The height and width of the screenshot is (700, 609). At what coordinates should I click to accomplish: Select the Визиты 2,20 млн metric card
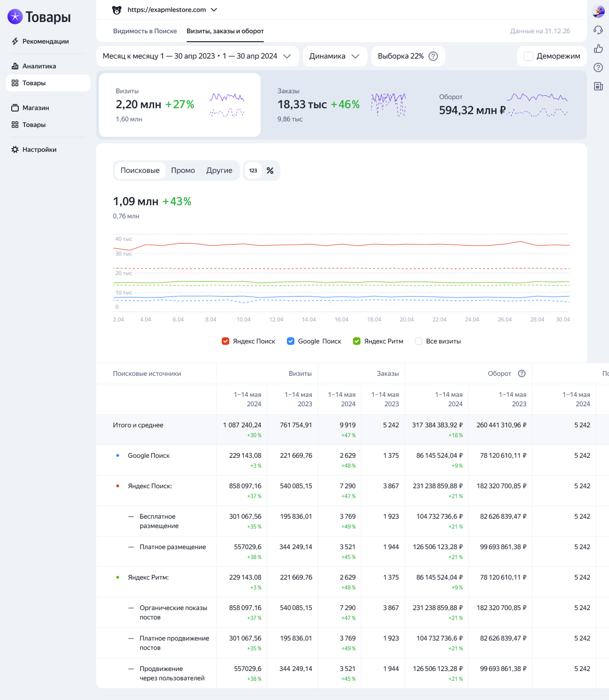[180, 105]
